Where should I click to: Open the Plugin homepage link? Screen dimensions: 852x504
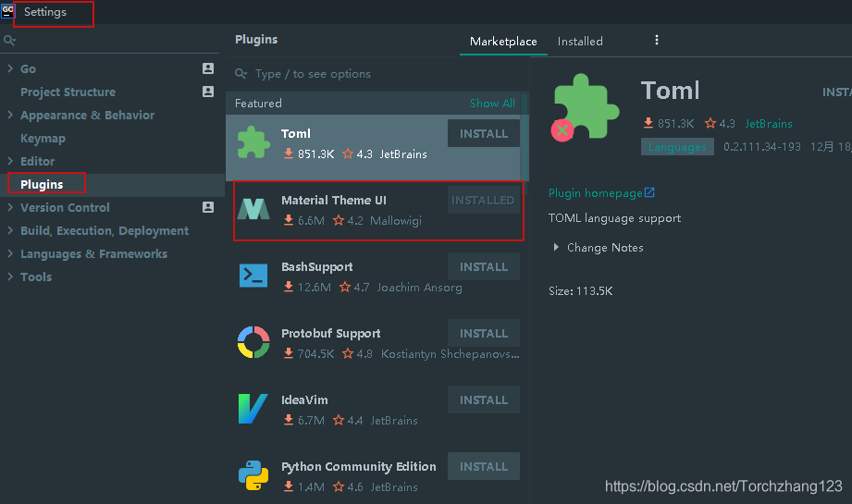coord(595,192)
